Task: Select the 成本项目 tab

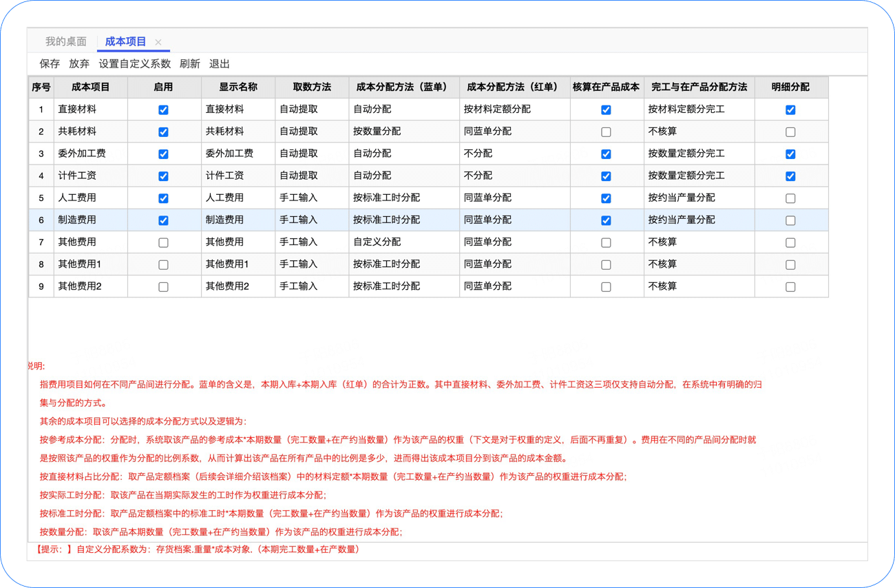Action: (125, 42)
